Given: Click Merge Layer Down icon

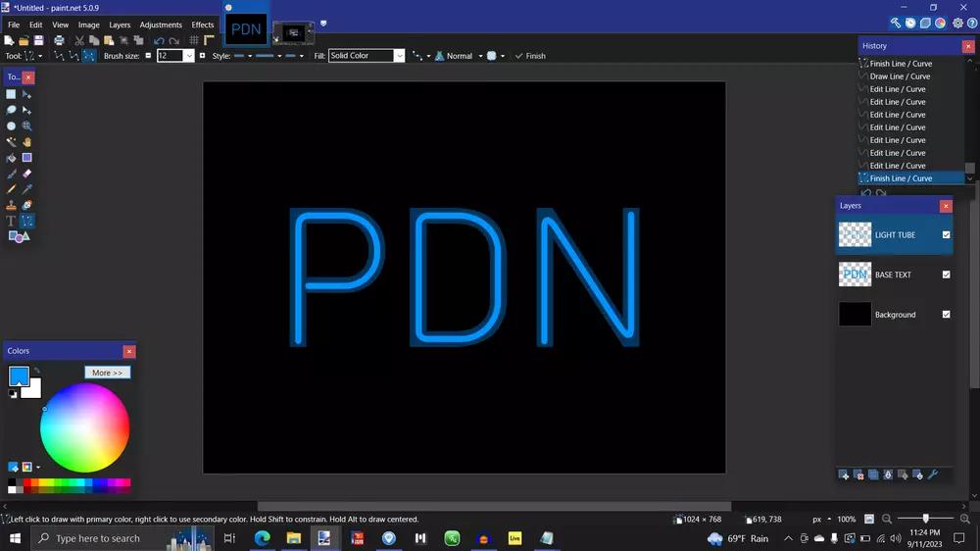Looking at the screenshot, I should point(888,476).
